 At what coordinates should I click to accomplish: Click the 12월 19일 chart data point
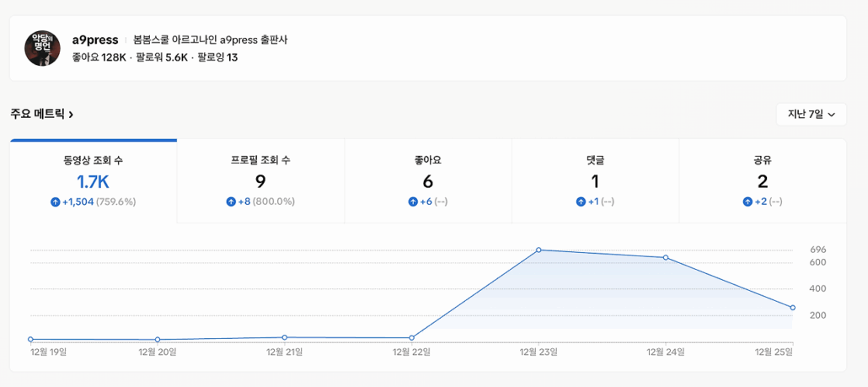[30, 339]
